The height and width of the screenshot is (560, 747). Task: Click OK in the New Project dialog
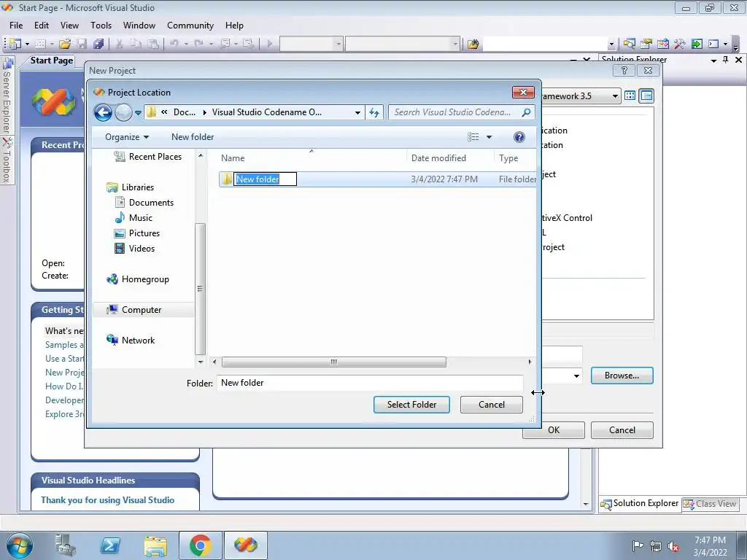[554, 430]
